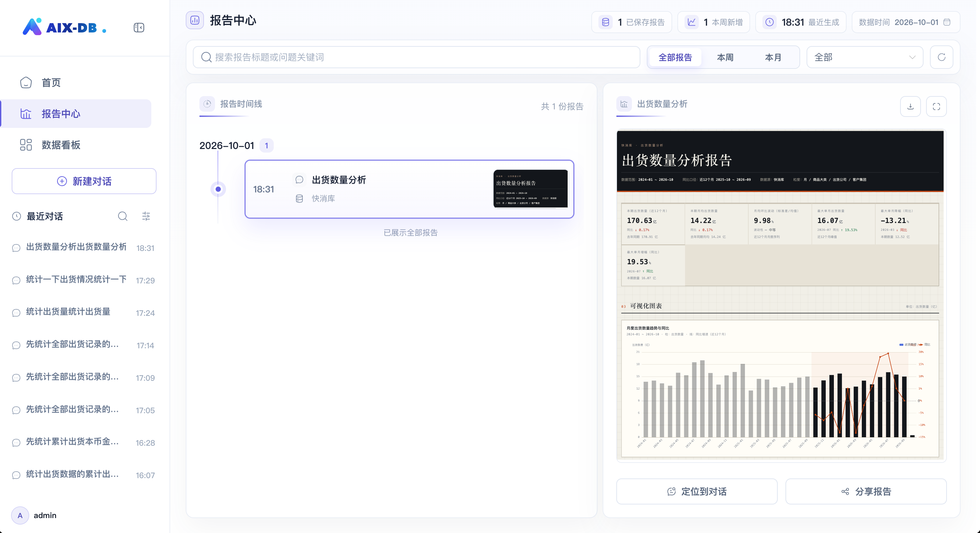This screenshot has width=980, height=533.
Task: Start a new chat with 新建对话
Action: click(x=84, y=181)
